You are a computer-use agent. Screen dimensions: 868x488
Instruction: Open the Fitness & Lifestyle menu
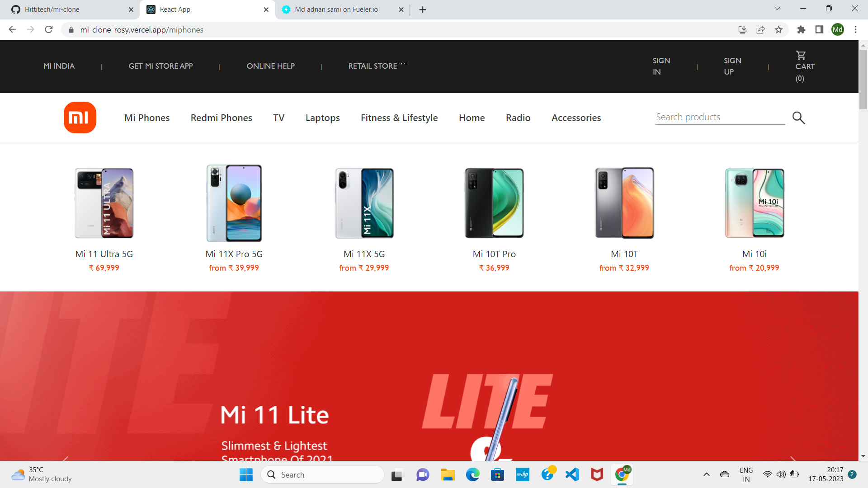(x=399, y=118)
